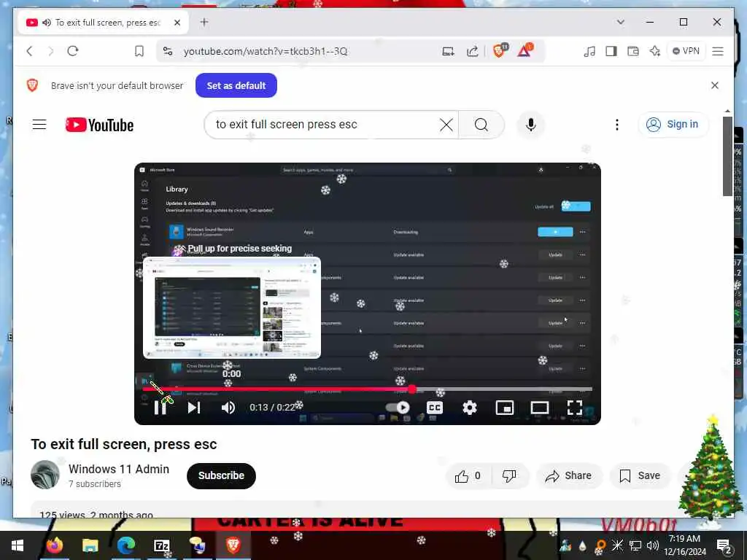The width and height of the screenshot is (747, 560).
Task: Reload the current page
Action: [73, 51]
